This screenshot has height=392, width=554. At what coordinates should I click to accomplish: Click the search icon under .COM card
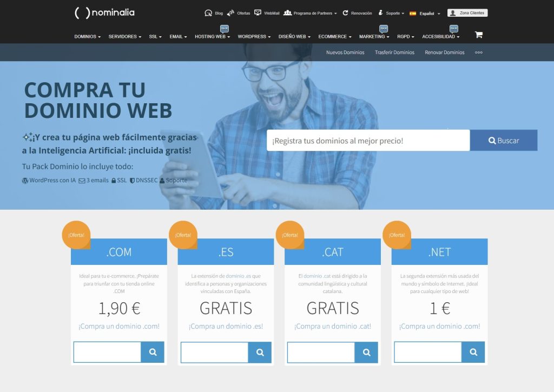[153, 352]
